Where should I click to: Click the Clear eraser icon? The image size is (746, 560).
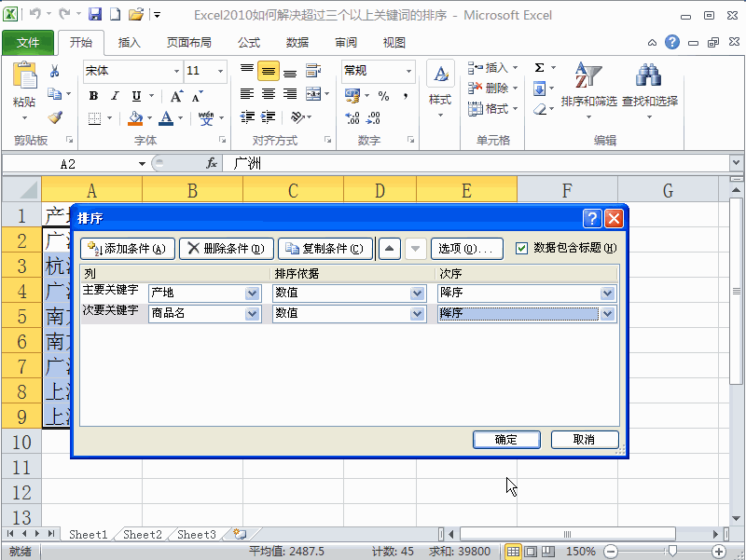click(540, 109)
